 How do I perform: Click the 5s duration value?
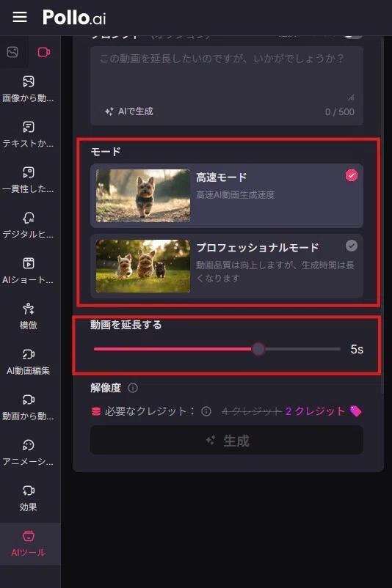(x=357, y=349)
